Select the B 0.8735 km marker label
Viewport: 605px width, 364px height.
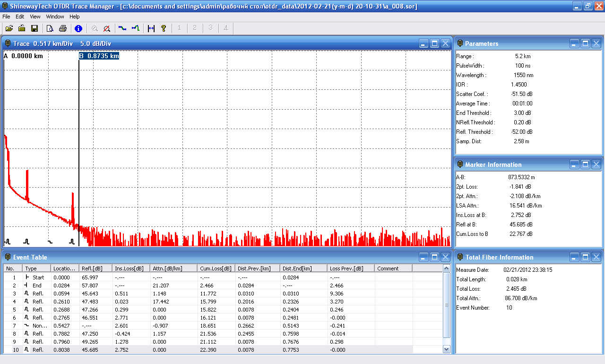coord(99,56)
